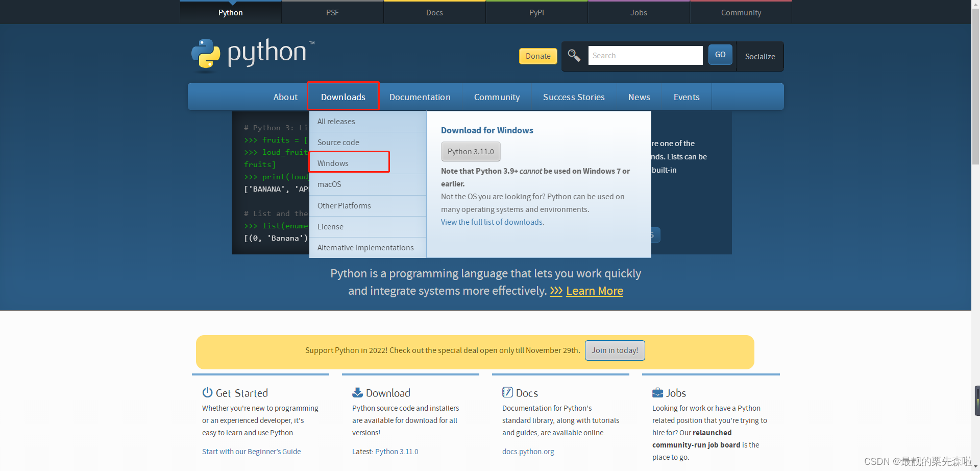This screenshot has height=471, width=980.
Task: Go to the PyPI top tab
Action: pyautogui.click(x=537, y=12)
